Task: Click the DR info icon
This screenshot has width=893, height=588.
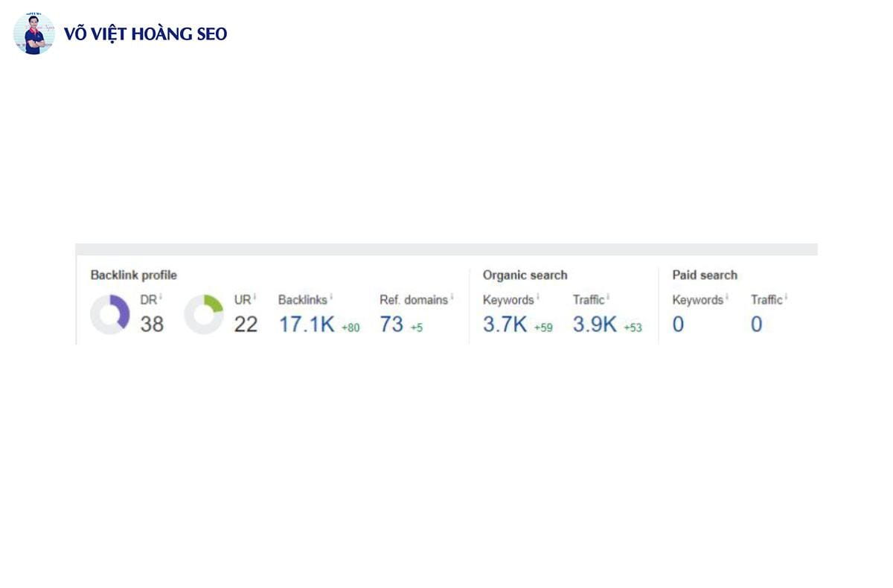Action: pyautogui.click(x=161, y=297)
